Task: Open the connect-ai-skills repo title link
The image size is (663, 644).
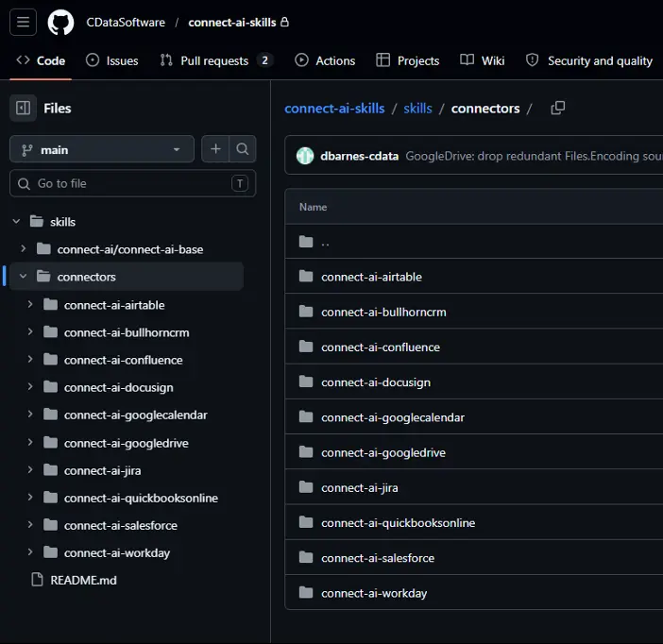Action: click(232, 23)
